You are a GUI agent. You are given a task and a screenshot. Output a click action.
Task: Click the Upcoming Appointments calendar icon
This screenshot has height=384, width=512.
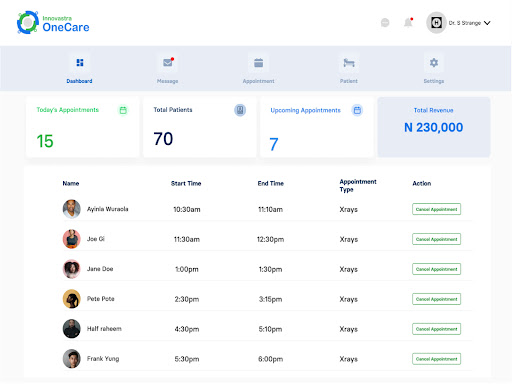click(357, 110)
